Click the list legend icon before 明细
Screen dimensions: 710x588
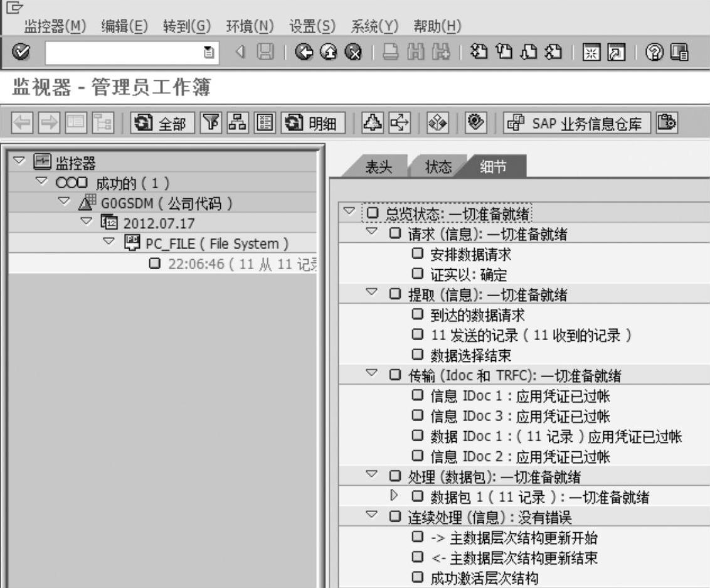pyautogui.click(x=265, y=123)
